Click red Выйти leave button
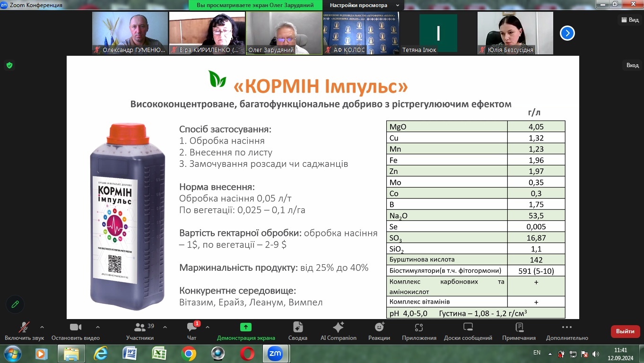 click(x=625, y=331)
